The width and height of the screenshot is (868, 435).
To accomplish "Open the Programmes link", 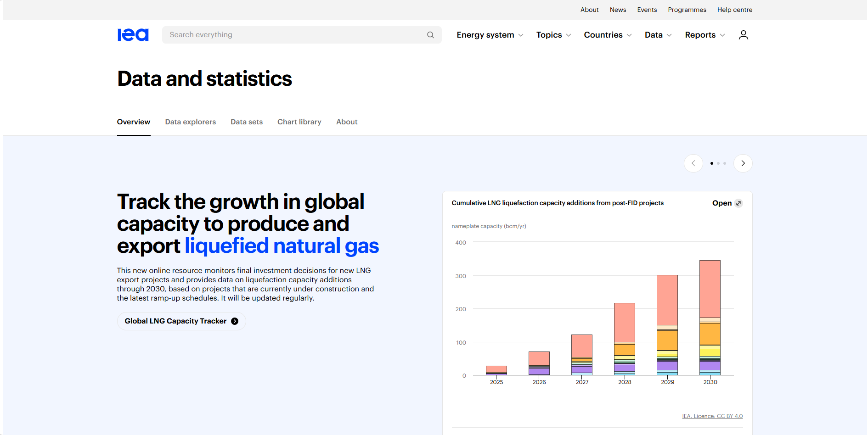I will tap(687, 10).
